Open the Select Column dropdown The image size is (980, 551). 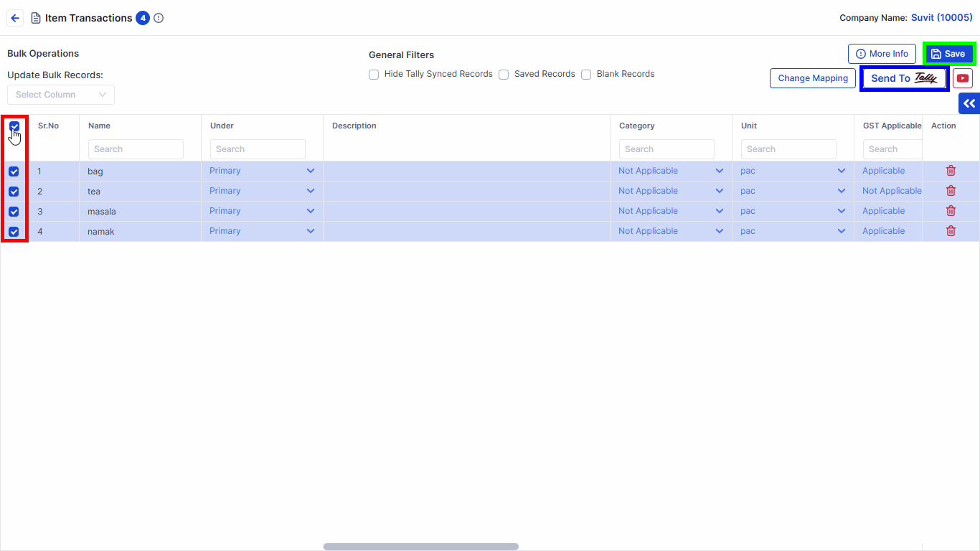coord(61,95)
